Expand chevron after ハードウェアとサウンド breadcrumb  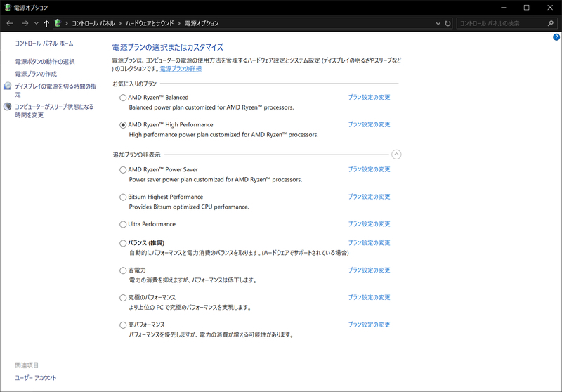tap(179, 23)
